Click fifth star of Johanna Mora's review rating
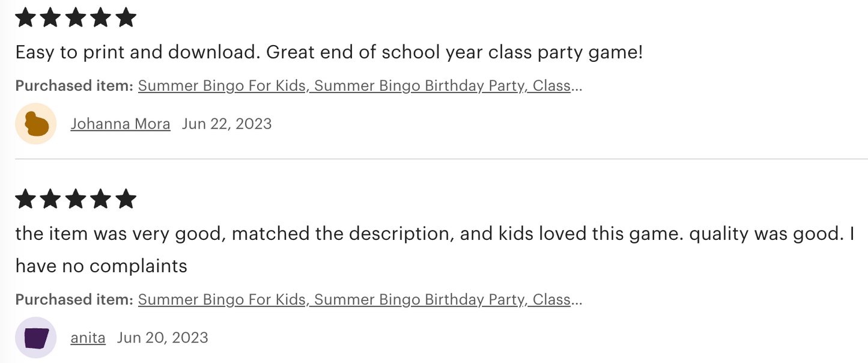The width and height of the screenshot is (868, 363). [126, 17]
